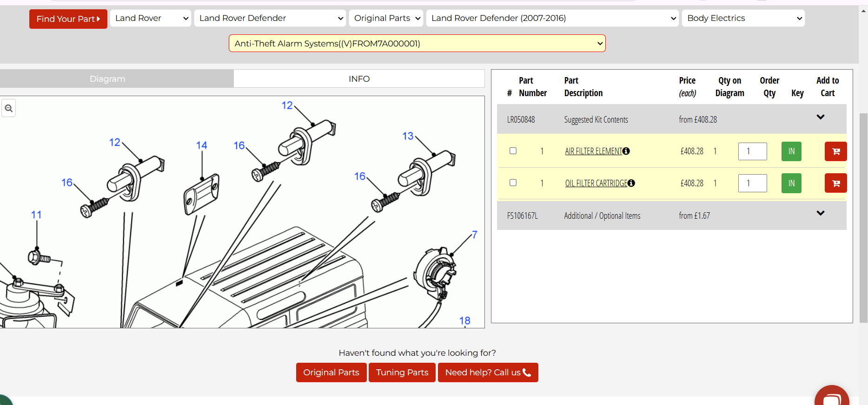Screen dimensions: 868x405
Task: Add OIL FILTER CARTRIDGE to cart
Action: (x=835, y=183)
